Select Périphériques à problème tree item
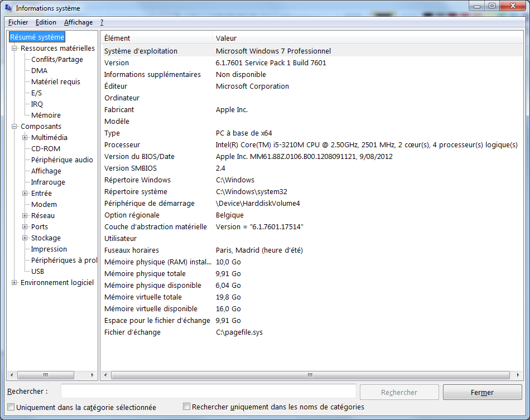The width and height of the screenshot is (530, 420). [x=64, y=260]
